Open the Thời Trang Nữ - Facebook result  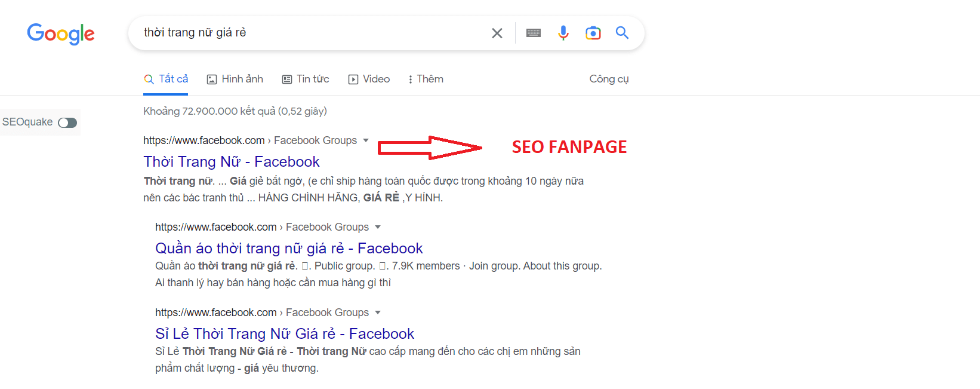[232, 162]
